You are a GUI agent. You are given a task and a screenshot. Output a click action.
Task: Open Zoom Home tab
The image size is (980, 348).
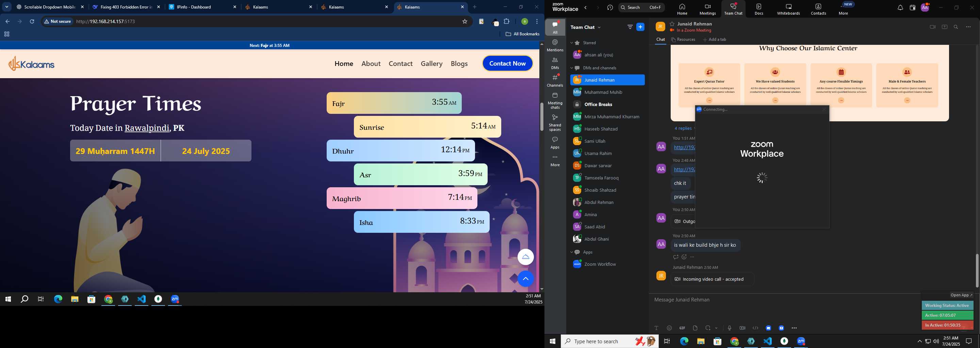pos(682,9)
